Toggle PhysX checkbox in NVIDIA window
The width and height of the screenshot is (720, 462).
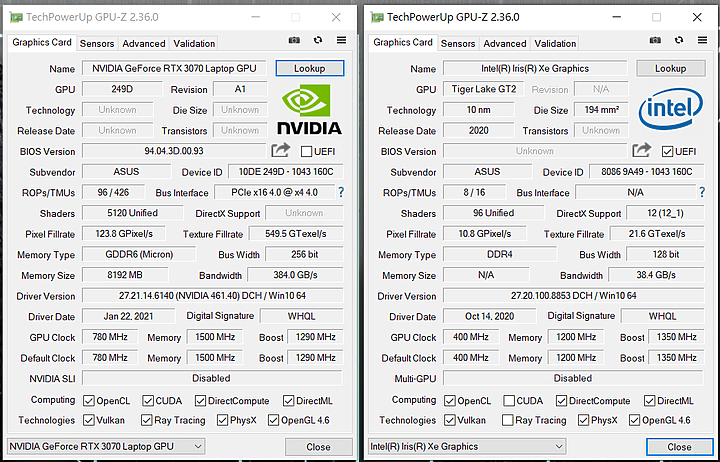(222, 420)
